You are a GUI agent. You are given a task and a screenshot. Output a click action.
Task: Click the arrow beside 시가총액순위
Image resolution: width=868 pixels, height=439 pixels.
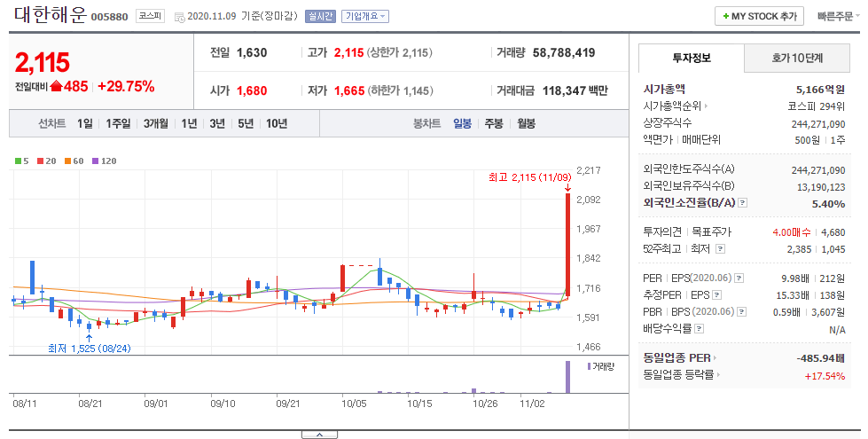click(706, 106)
